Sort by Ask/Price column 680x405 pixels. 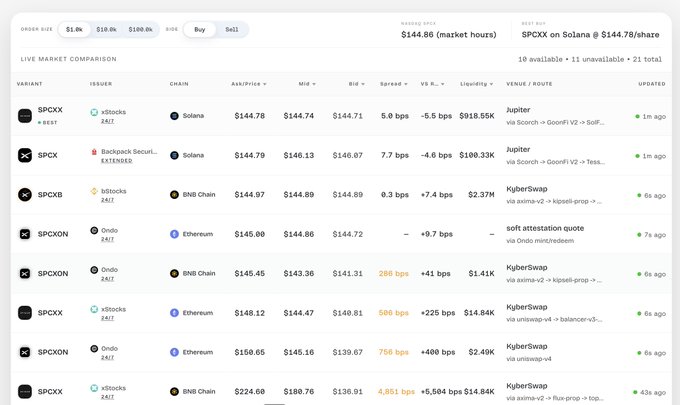(248, 84)
